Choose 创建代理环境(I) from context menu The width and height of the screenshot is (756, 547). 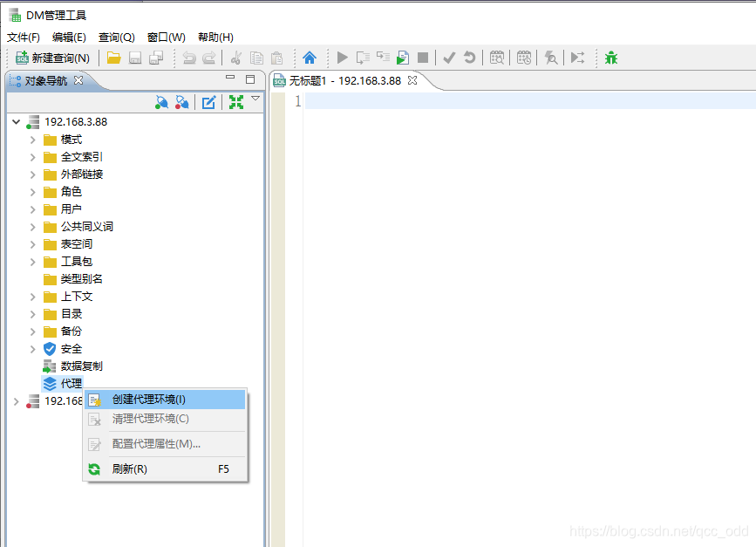[165, 400]
